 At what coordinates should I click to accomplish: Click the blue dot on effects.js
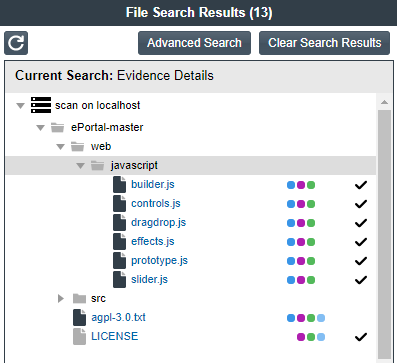(291, 242)
